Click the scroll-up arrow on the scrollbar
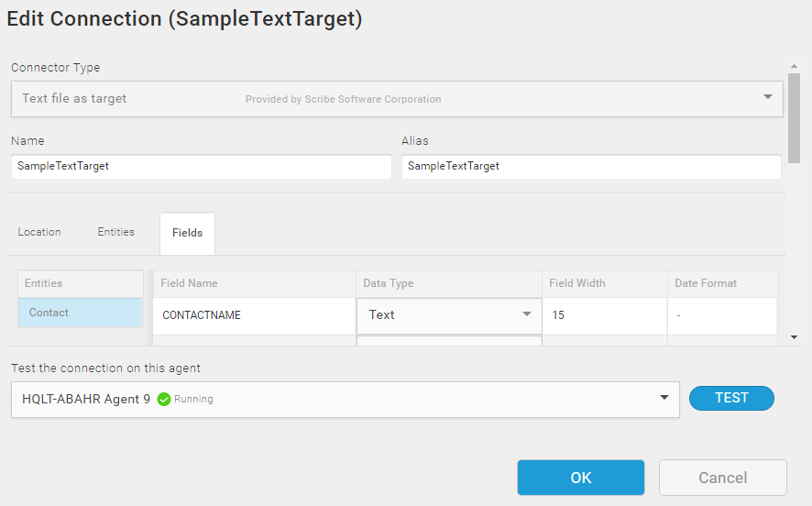This screenshot has height=506, width=812. [x=794, y=66]
